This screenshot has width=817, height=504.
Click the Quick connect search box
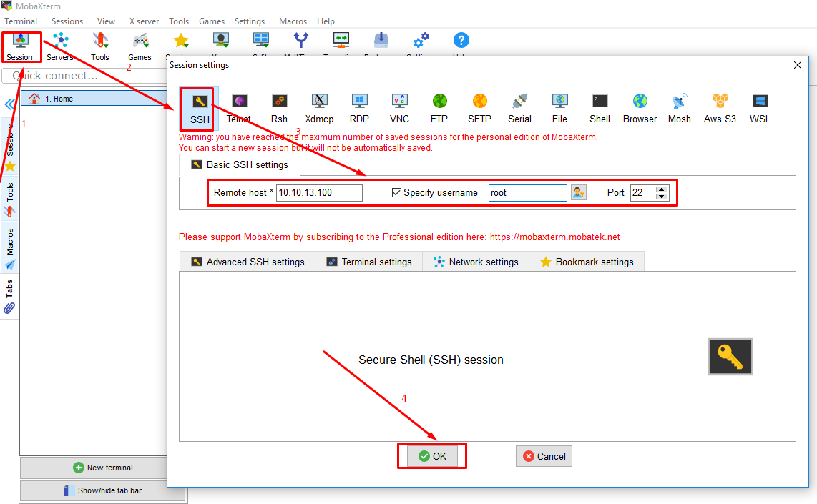86,76
